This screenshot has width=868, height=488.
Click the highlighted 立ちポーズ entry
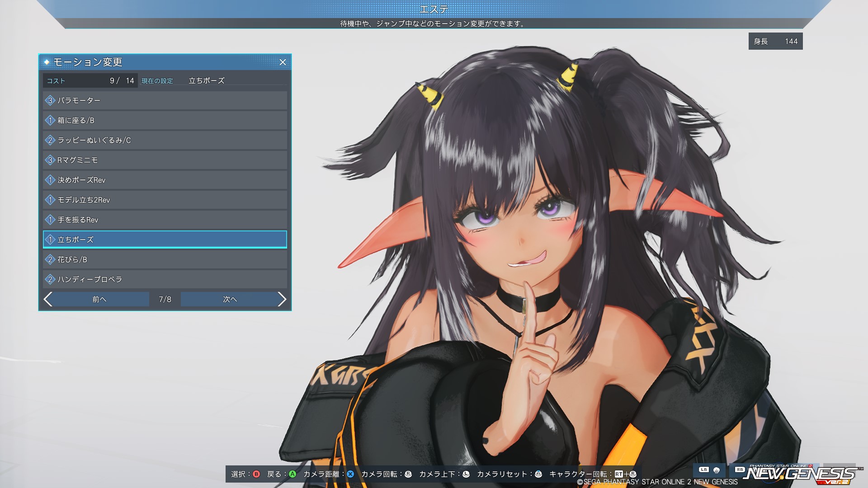(x=165, y=239)
